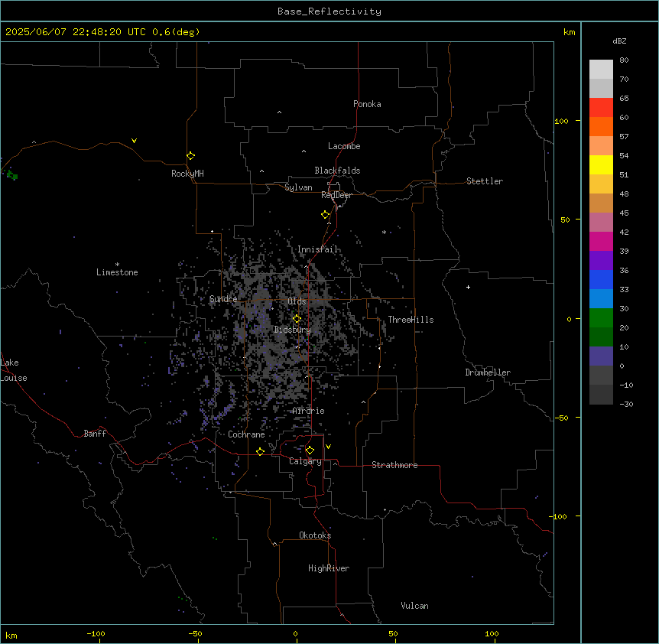Select the 65 dBZ red swatch

coord(601,107)
